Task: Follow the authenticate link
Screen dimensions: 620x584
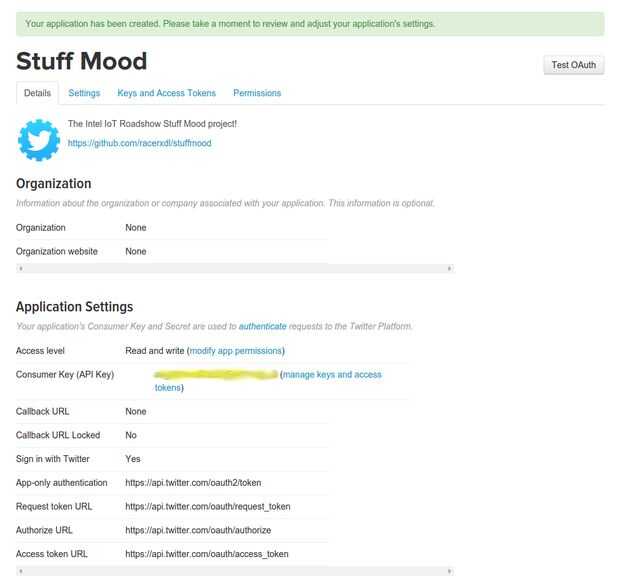Action: [x=262, y=327]
